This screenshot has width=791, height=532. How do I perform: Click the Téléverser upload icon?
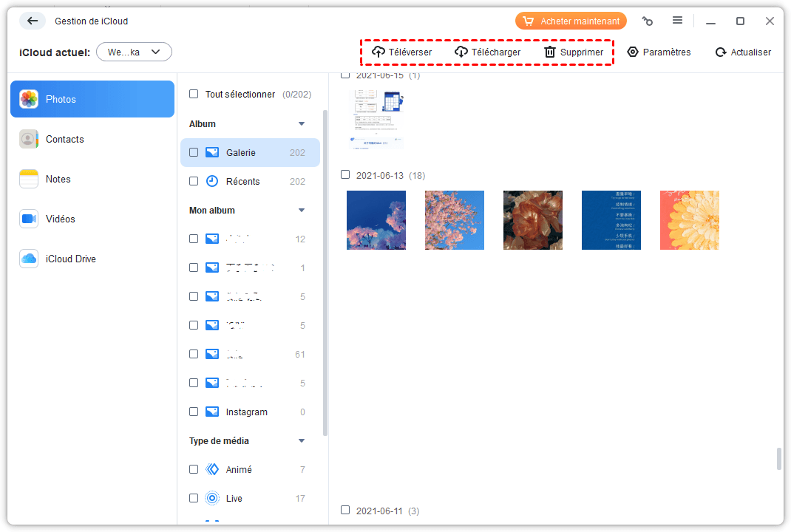pos(378,52)
